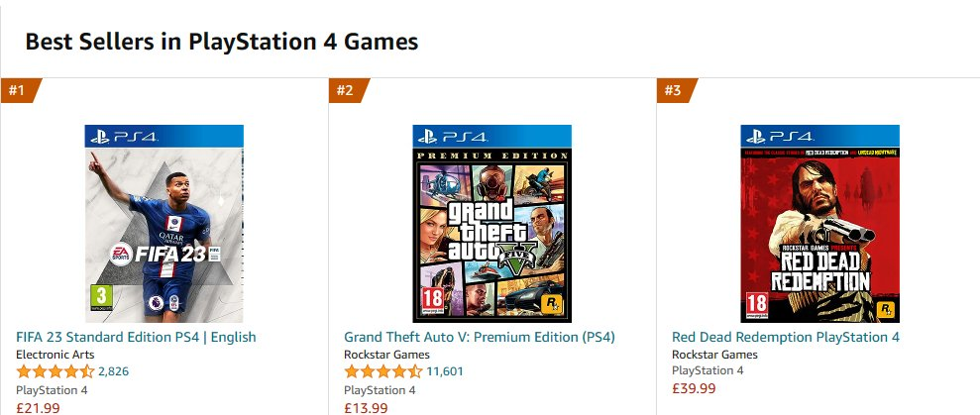
Task: View FIFA 23's 2,826 reviews
Action: 114,371
